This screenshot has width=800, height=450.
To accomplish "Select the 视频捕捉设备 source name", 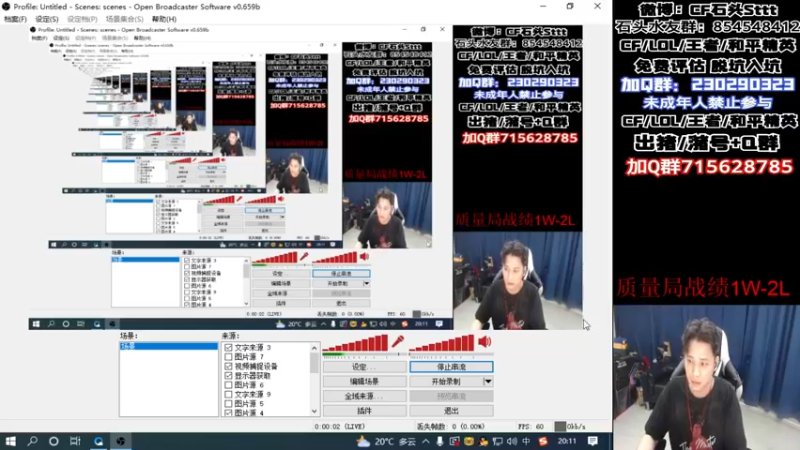I will click(x=256, y=366).
